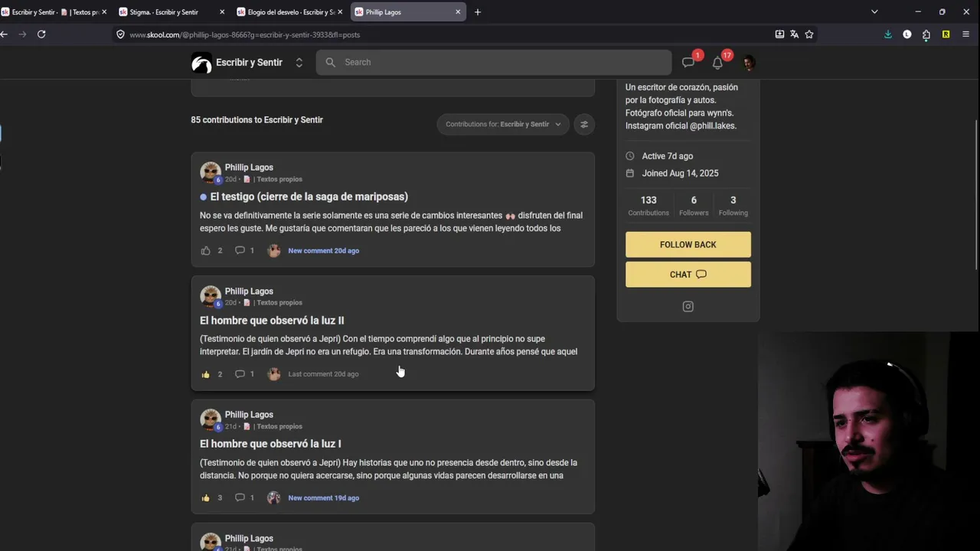Click the CHAT button
The width and height of the screenshot is (980, 551).
688,275
